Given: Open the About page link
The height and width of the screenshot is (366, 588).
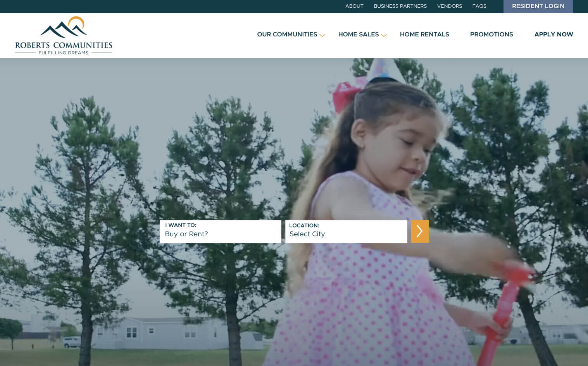Looking at the screenshot, I should 354,6.
